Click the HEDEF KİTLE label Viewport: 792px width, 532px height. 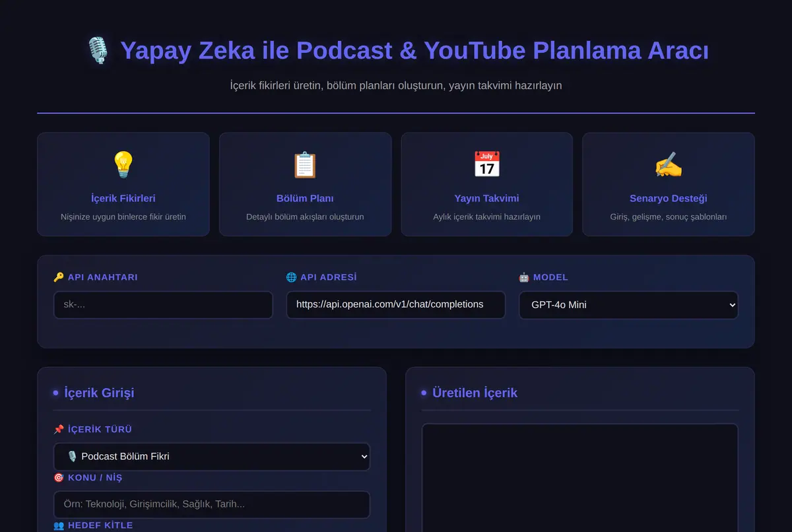(100, 525)
